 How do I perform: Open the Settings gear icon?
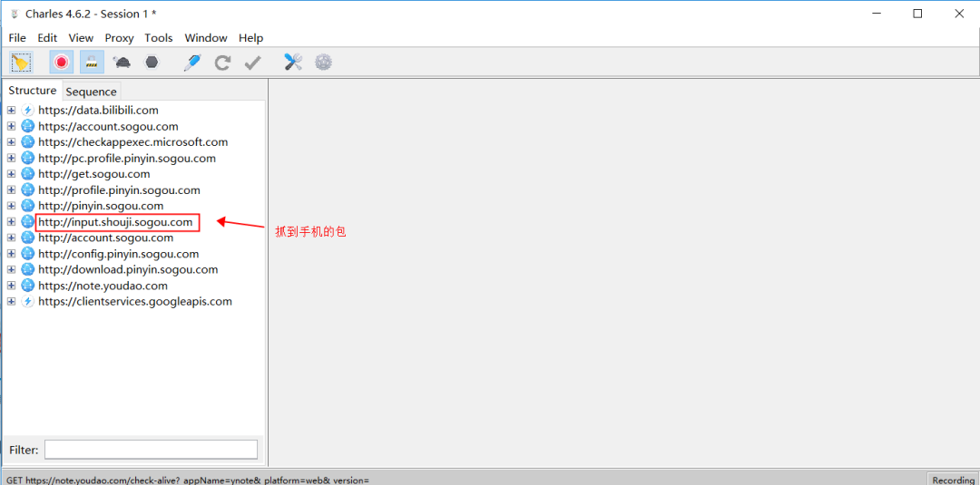coord(323,62)
